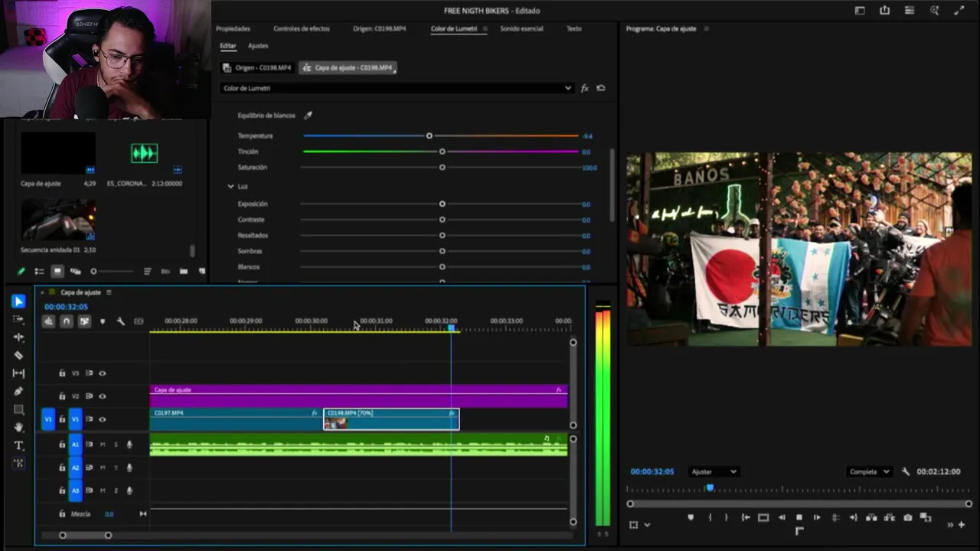Click the sort icons button in project panel
Screen dimensions: 980x551
coord(147,271)
